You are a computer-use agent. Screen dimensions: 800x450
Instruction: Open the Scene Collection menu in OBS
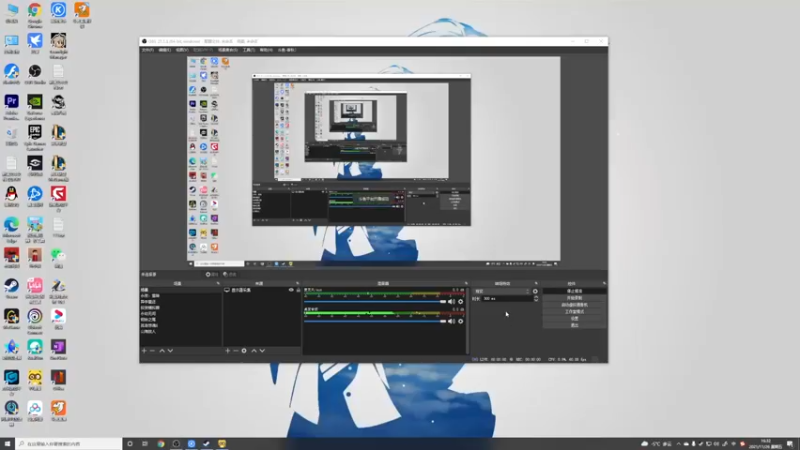228,50
